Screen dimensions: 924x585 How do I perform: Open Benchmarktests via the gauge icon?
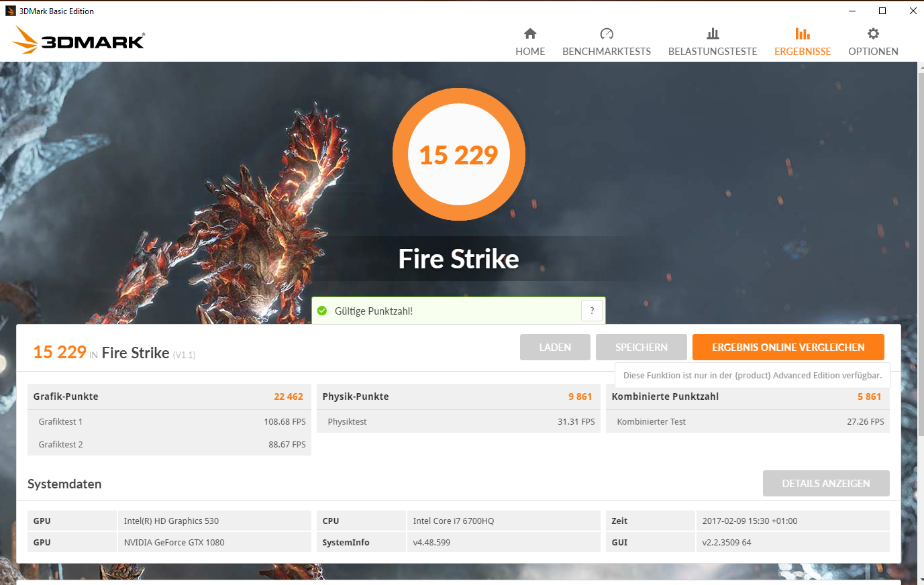click(607, 34)
